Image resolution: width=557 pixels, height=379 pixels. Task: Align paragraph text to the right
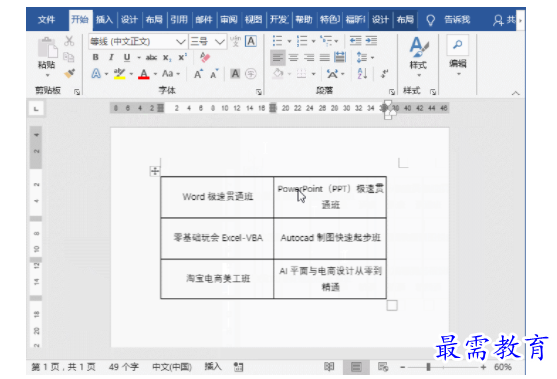point(309,58)
